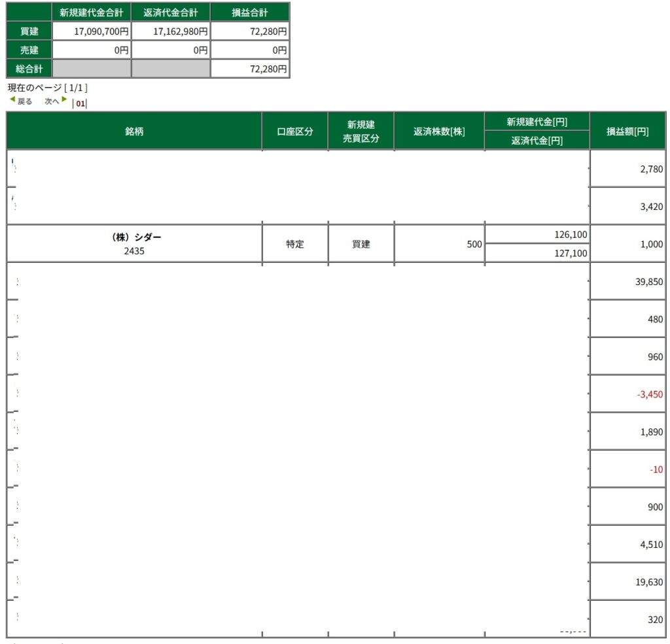The height and width of the screenshot is (644, 670).
Task: Click the green left arrow beside 戻る
Action: [12, 100]
